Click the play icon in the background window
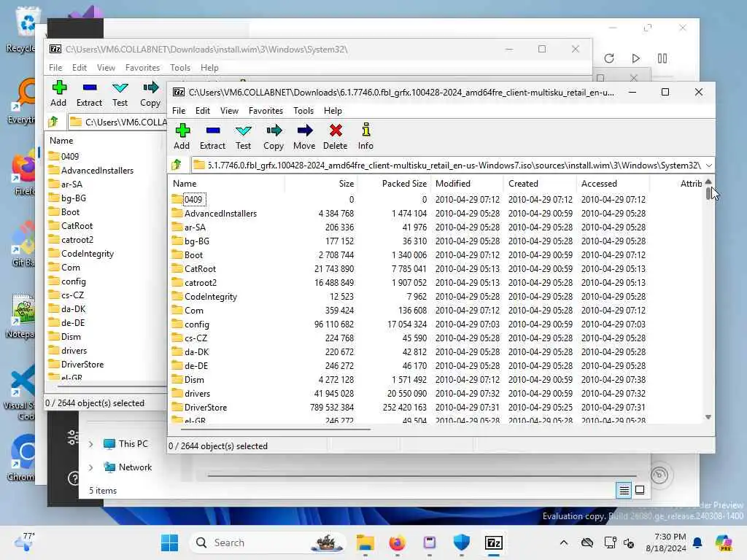This screenshot has width=747, height=560. pos(635,58)
